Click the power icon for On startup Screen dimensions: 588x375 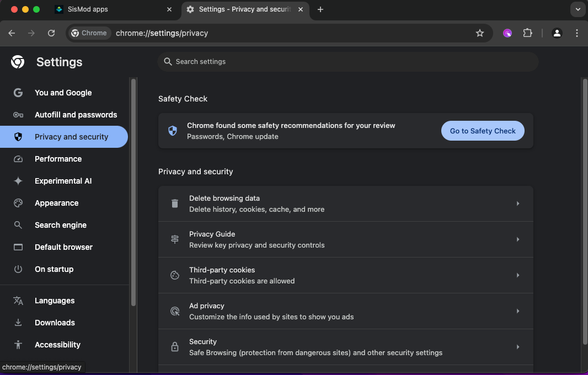(x=18, y=269)
